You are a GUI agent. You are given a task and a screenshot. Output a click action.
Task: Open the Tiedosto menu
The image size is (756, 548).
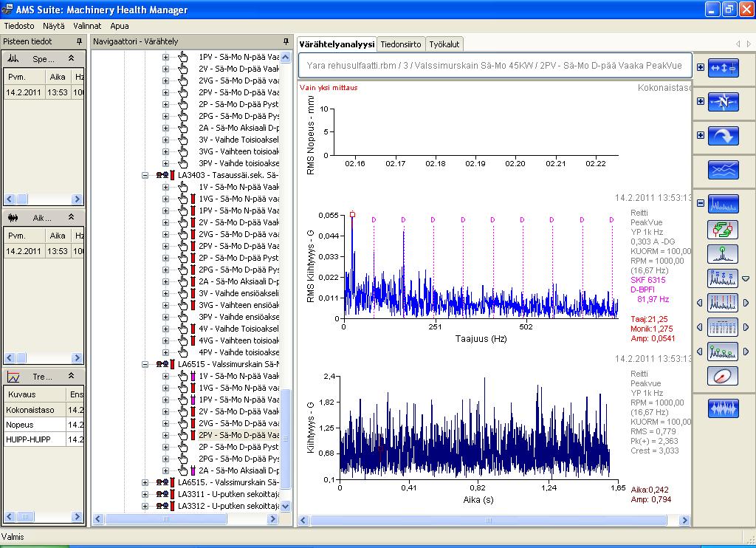19,26
